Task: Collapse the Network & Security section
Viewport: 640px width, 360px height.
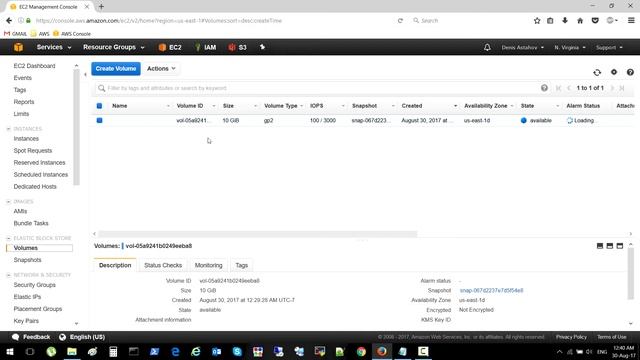Action: pos(9,275)
